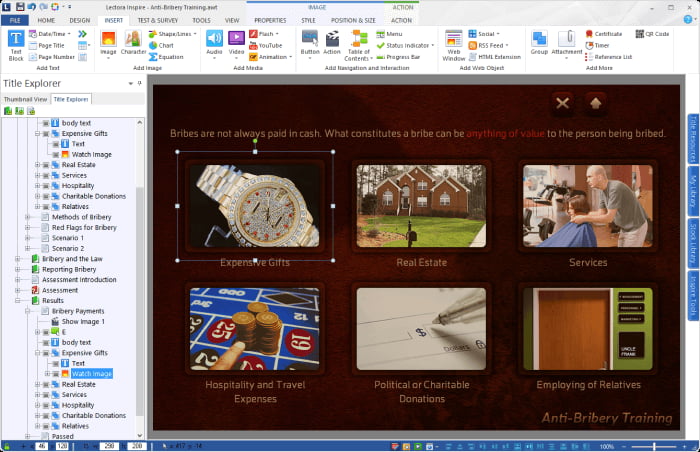This screenshot has height=452, width=700.
Task: Switch to the DESIGN ribbon tab
Action: pyautogui.click(x=79, y=21)
